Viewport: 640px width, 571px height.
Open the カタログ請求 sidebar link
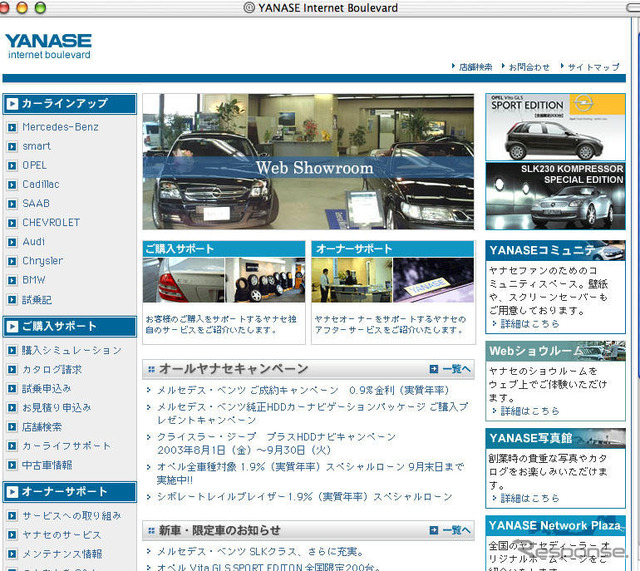pyautogui.click(x=52, y=369)
